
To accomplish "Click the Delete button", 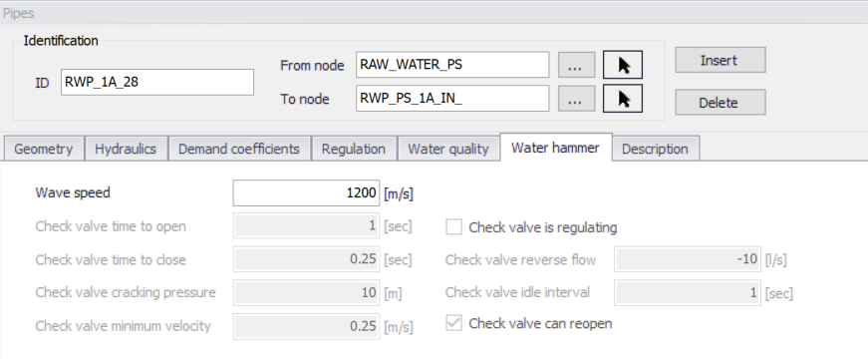I will click(721, 102).
